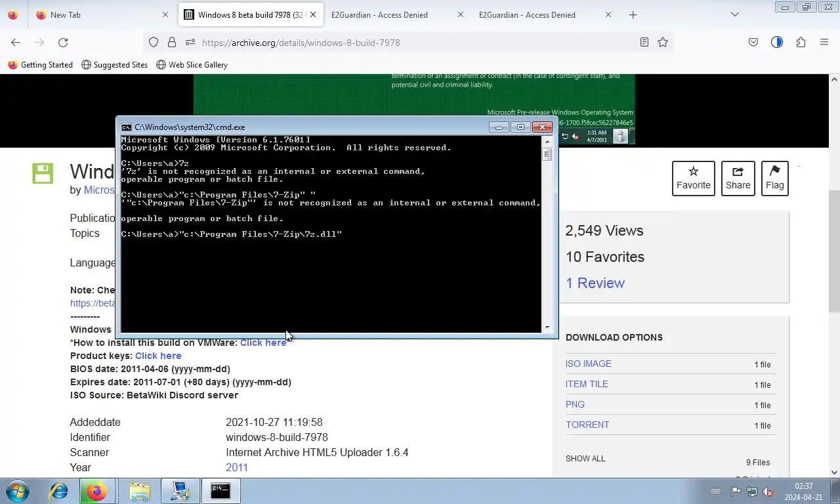The height and width of the screenshot is (504, 840).
Task: Click the by Micros uploader link
Action: [99, 190]
